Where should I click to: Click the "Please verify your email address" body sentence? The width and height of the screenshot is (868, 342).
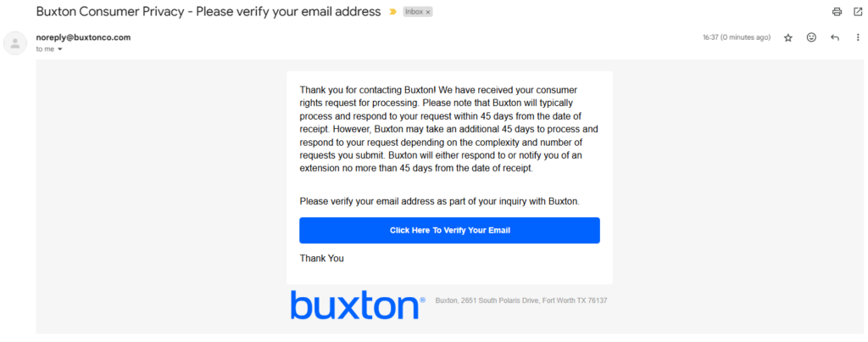pos(438,201)
